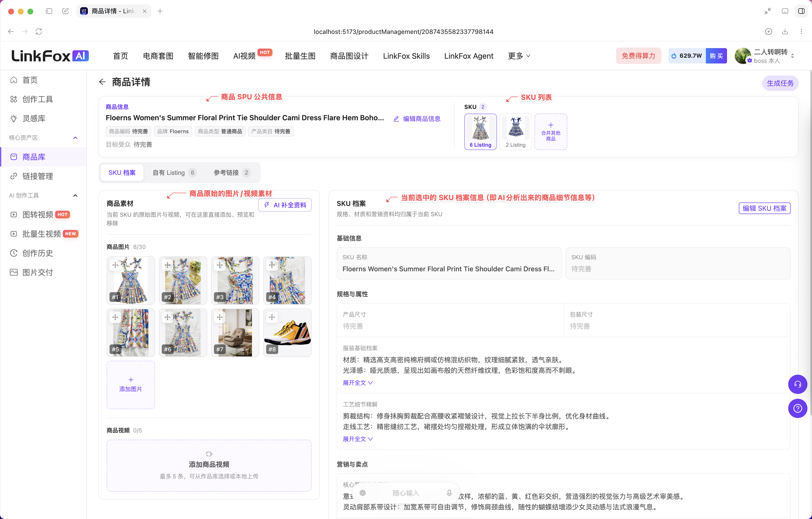This screenshot has width=812, height=519.
Task: Expand 展开全文 under 服装基础档案
Action: pyautogui.click(x=357, y=383)
